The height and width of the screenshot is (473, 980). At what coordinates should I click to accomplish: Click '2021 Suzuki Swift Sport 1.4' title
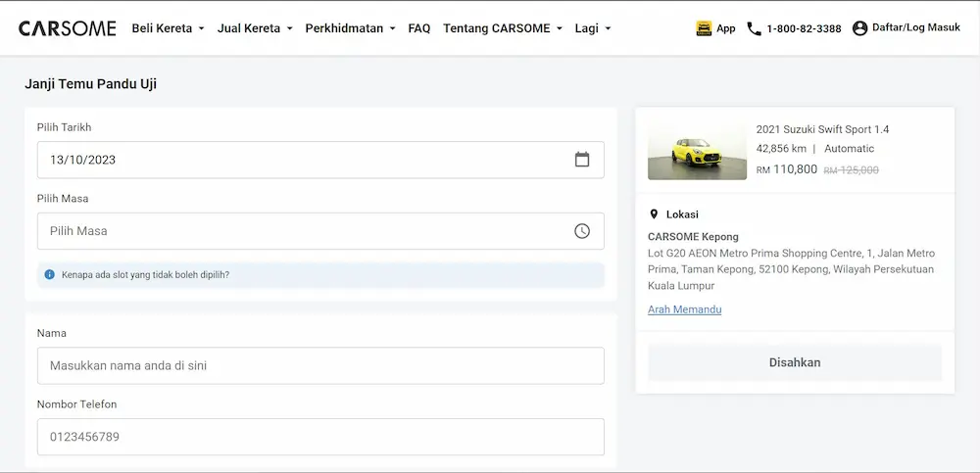[x=822, y=129]
